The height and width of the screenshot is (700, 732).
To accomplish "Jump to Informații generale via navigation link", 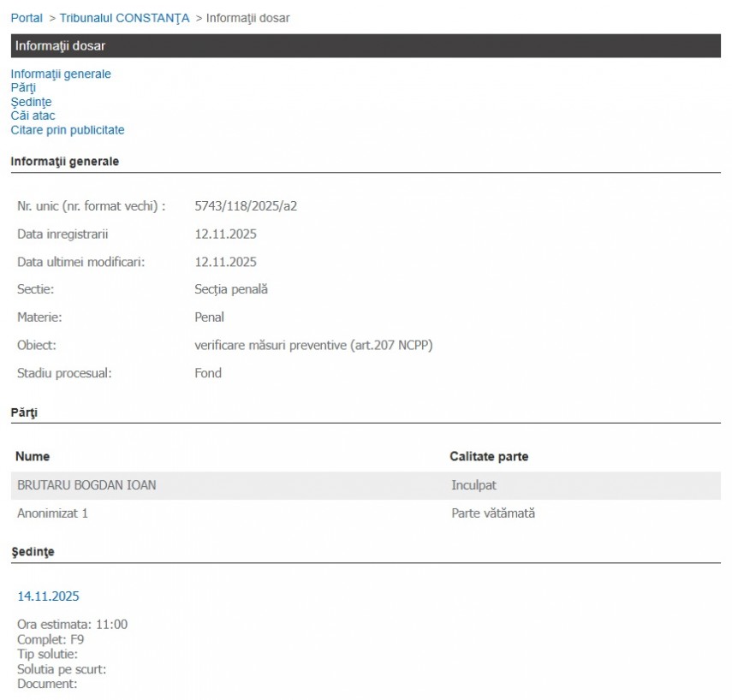I will pyautogui.click(x=61, y=74).
